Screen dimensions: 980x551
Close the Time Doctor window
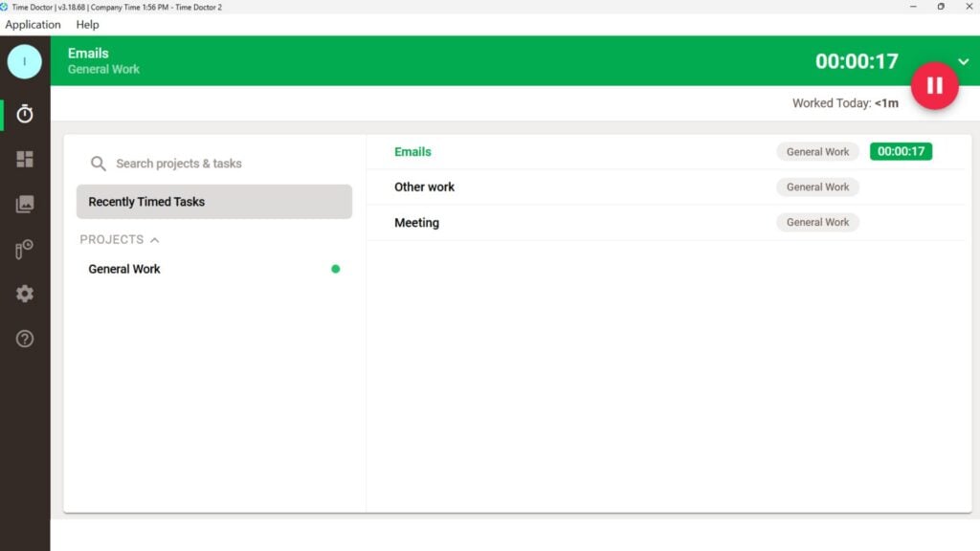969,7
